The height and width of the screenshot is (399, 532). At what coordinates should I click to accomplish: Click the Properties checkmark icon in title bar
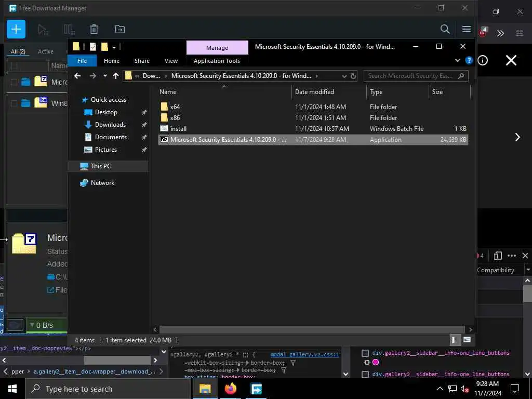(92, 46)
